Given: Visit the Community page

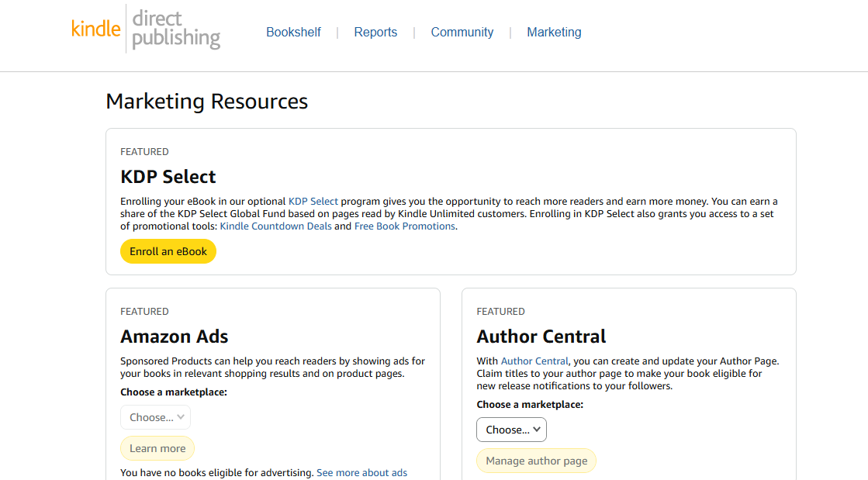Looking at the screenshot, I should point(462,32).
